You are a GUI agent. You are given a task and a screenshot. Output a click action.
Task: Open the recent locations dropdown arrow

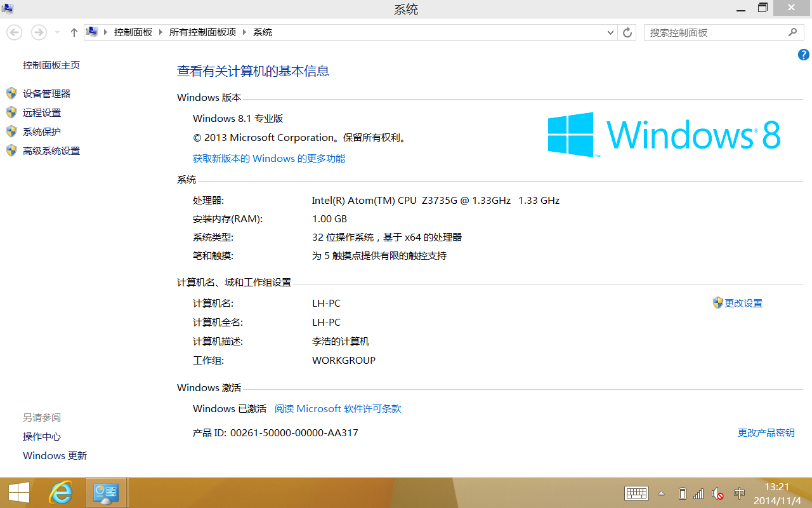[57, 32]
